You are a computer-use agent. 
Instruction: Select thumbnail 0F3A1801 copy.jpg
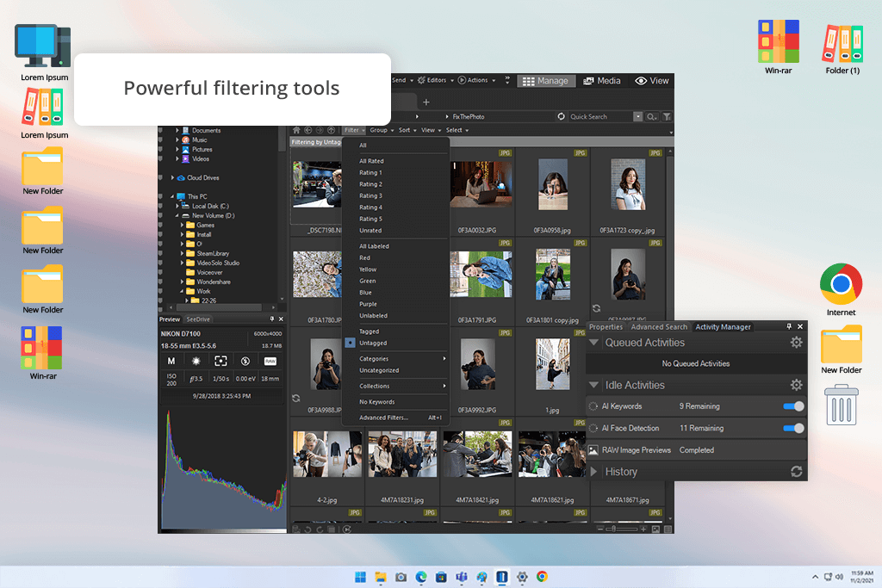552,282
